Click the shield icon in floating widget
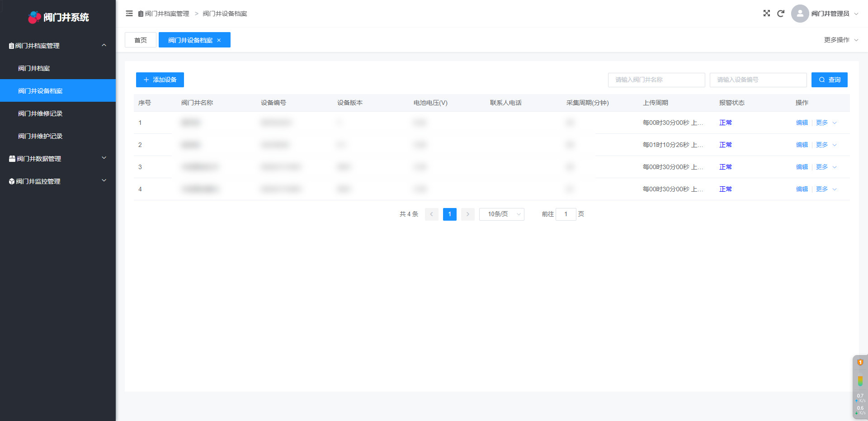This screenshot has width=868, height=421. tap(860, 363)
